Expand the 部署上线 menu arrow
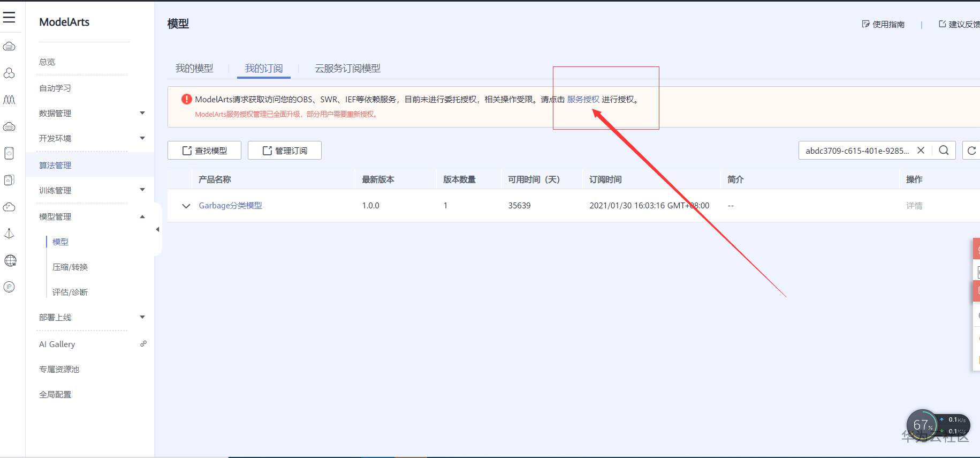Screen dimensions: 980x458 click(x=142, y=317)
